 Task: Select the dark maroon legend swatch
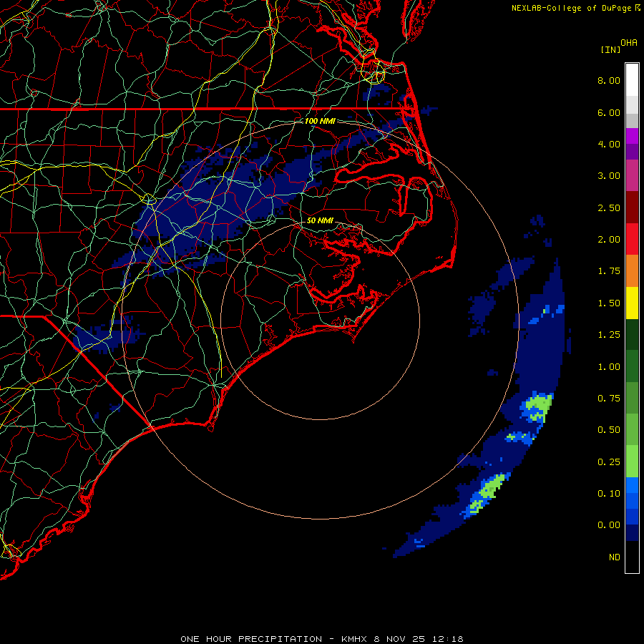632,208
